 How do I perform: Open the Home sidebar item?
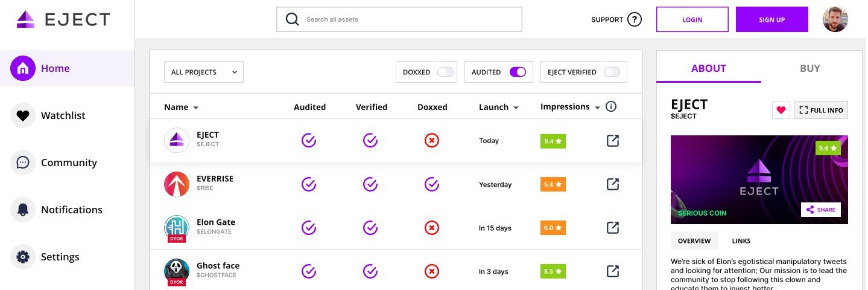click(x=67, y=68)
